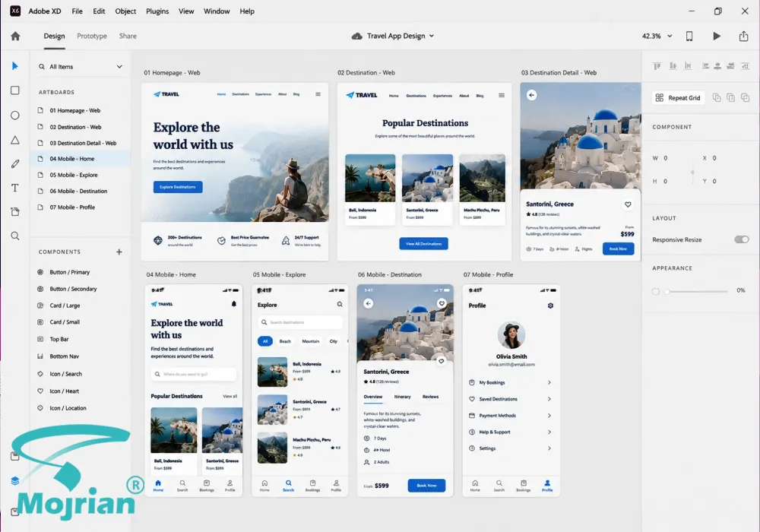Viewport: 760px width, 532px height.
Task: Activate the Zoom magnifier tool
Action: [x=15, y=236]
